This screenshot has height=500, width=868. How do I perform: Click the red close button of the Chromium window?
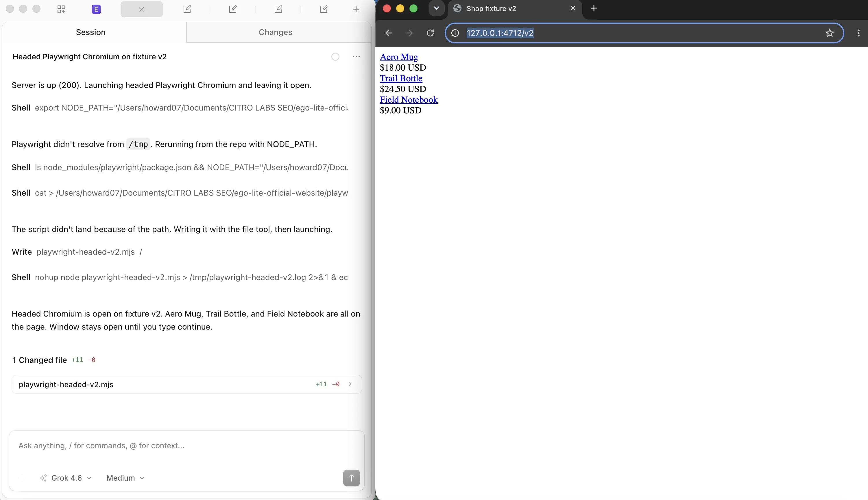coord(387,8)
